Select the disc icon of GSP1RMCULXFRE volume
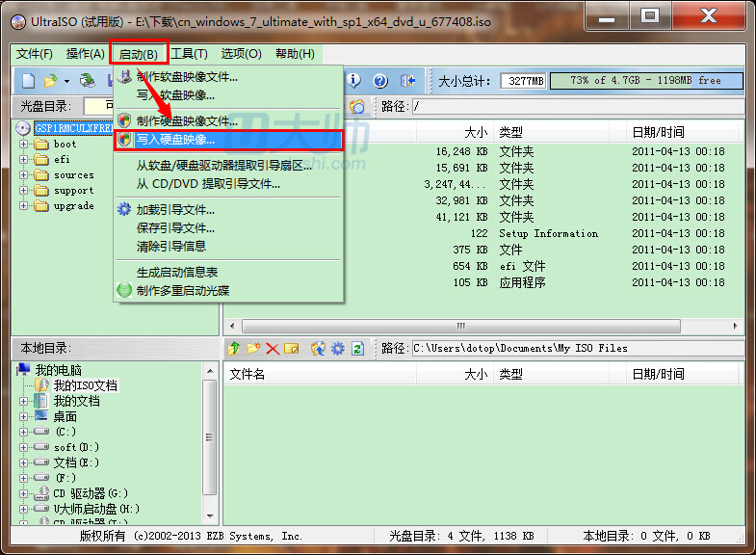The height and width of the screenshot is (555, 756). point(23,128)
